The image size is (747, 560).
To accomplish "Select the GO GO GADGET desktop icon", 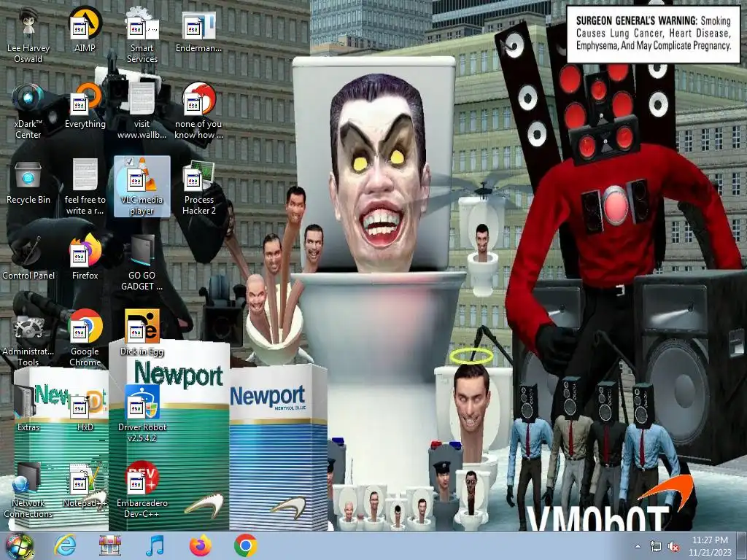I will (142, 263).
